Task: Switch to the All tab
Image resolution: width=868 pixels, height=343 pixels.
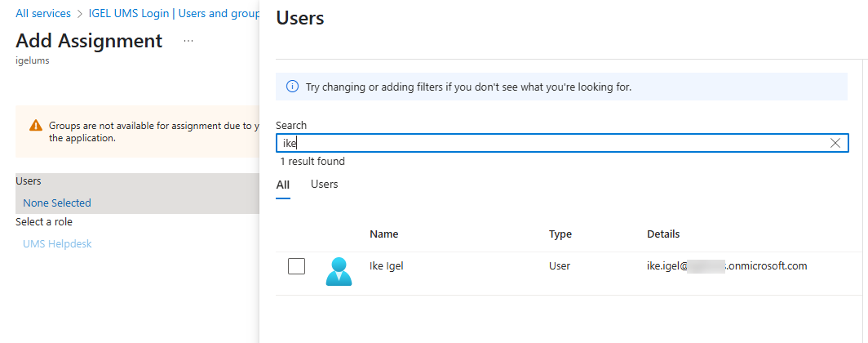Action: (282, 185)
